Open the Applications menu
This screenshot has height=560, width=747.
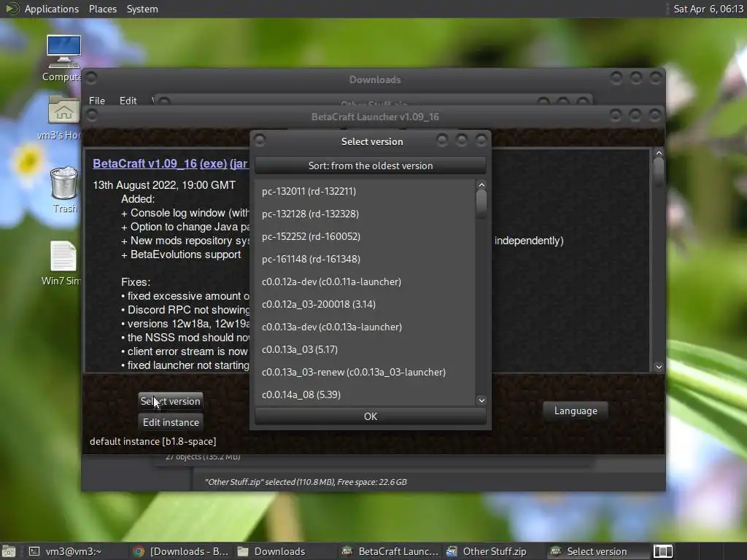[52, 9]
